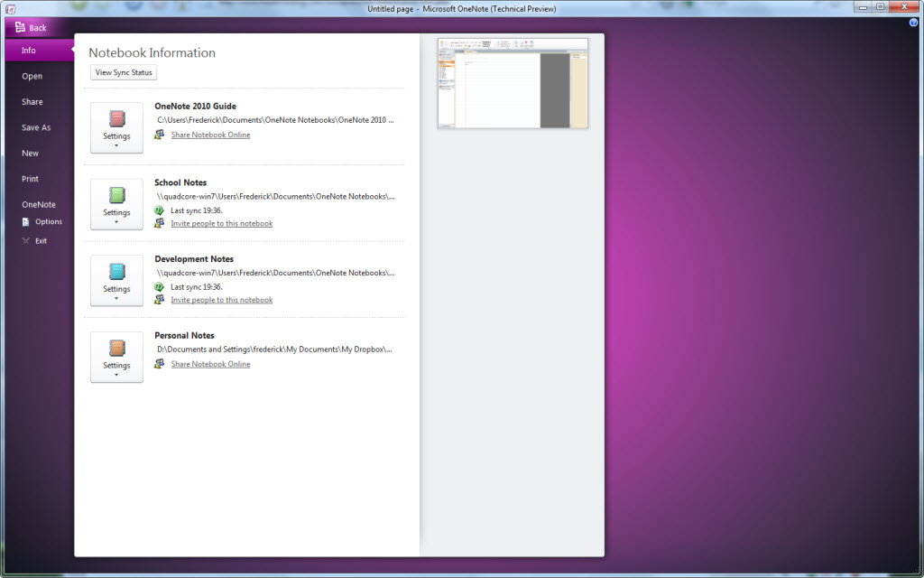Click the OneNote 2010 Guide notebook title
Image resolution: width=924 pixels, height=578 pixels.
pyautogui.click(x=195, y=107)
